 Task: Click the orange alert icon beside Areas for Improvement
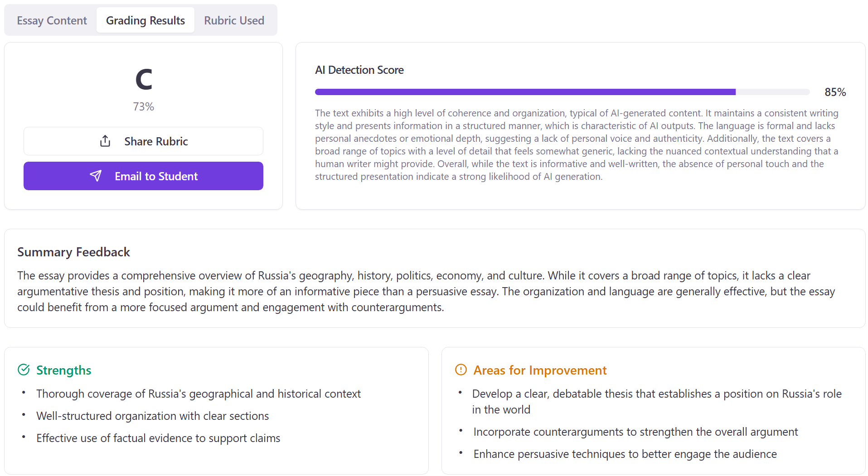[460, 370]
